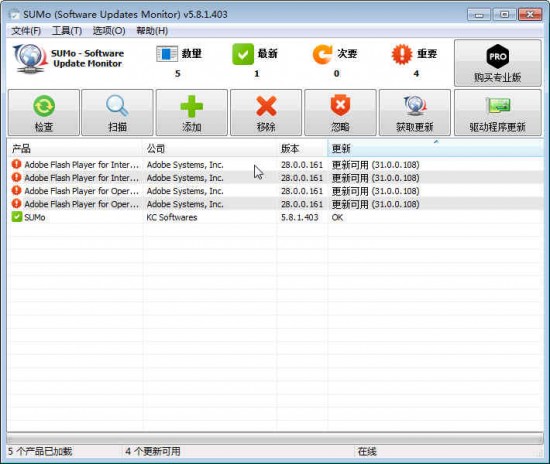Close the SUMo window
The width and height of the screenshot is (550, 464).
[530, 15]
